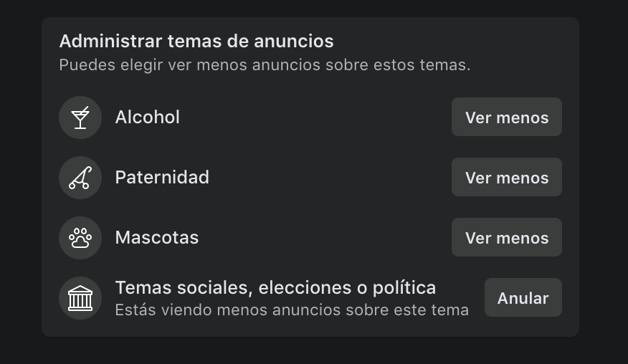628x364 pixels.
Task: Click the Administrar temas de anuncios heading
Action: coord(196,42)
